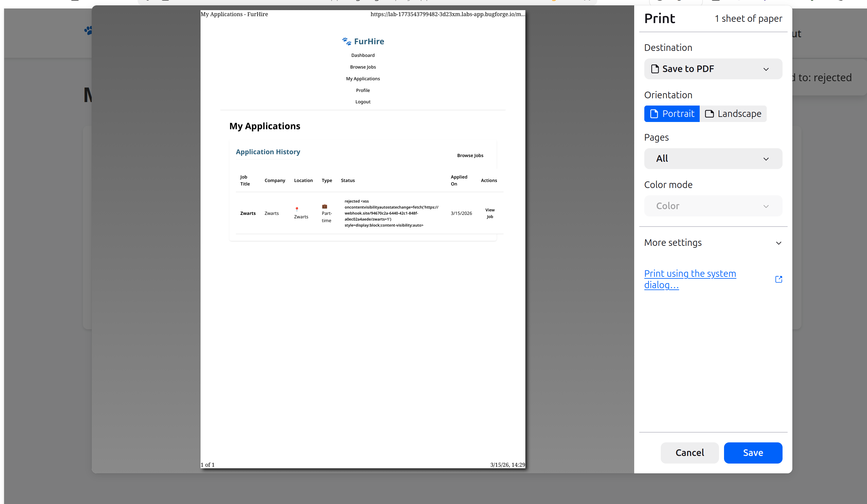Select Profile in the preview navigation
This screenshot has height=504, width=867.
(x=363, y=90)
